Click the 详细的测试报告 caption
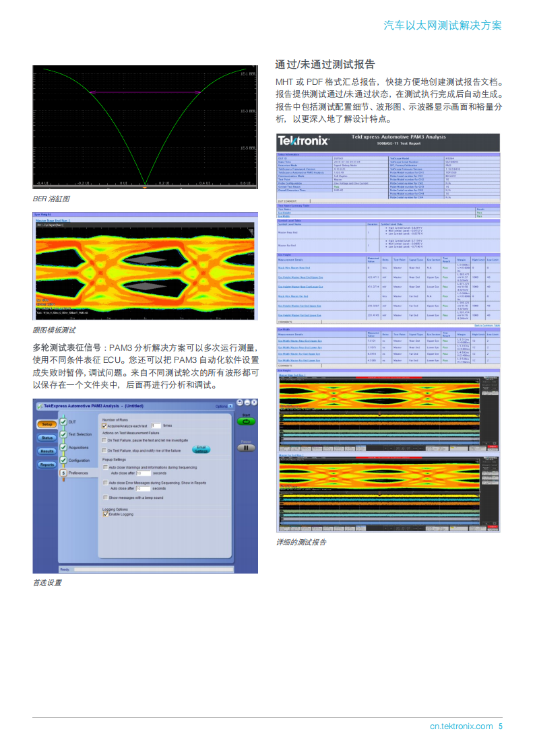This screenshot has height=756, width=535. click(x=301, y=543)
